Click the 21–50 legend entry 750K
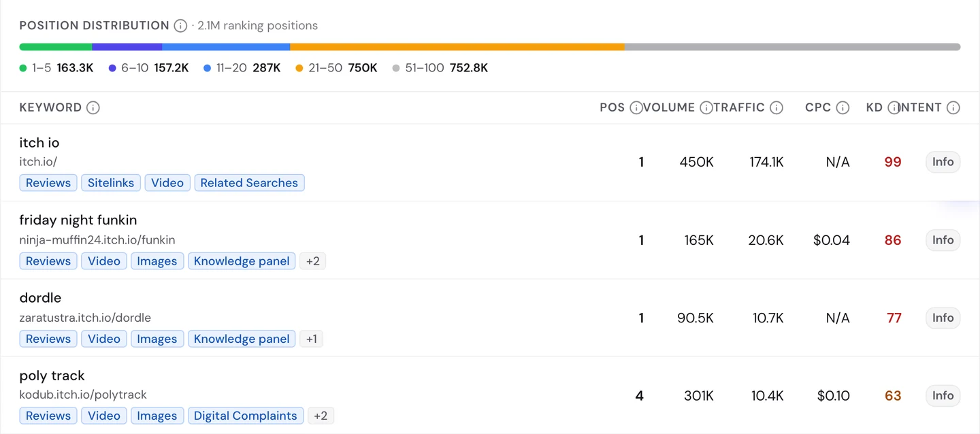The height and width of the screenshot is (434, 980). click(x=336, y=68)
